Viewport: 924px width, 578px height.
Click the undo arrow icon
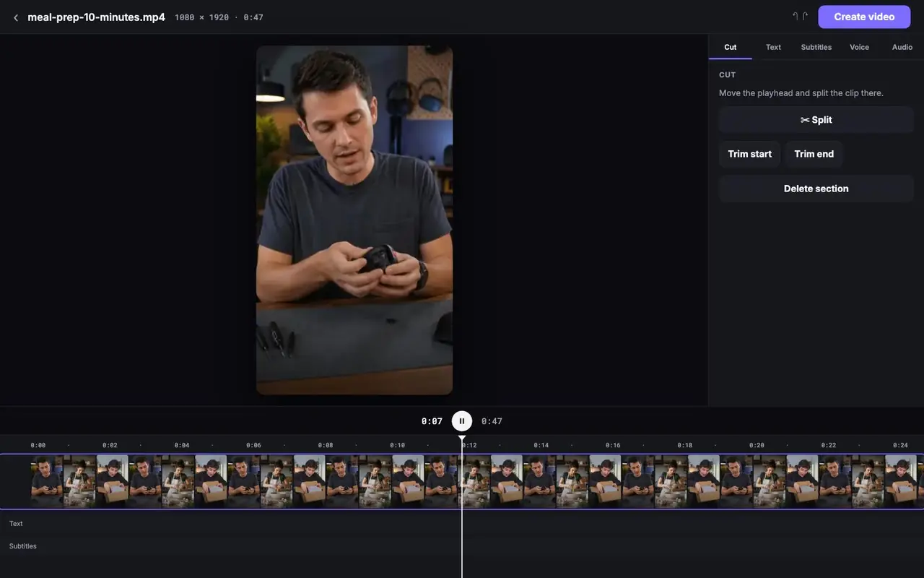(x=796, y=17)
